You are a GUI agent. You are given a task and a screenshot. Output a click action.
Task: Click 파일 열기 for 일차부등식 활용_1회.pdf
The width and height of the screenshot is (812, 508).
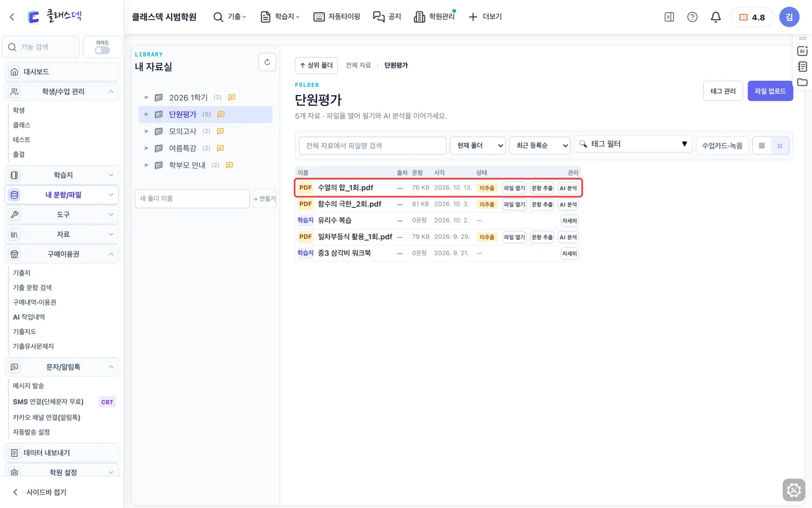514,237
